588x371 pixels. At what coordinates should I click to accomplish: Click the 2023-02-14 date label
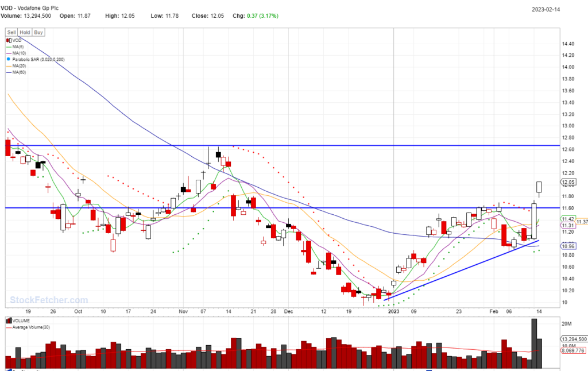546,9
